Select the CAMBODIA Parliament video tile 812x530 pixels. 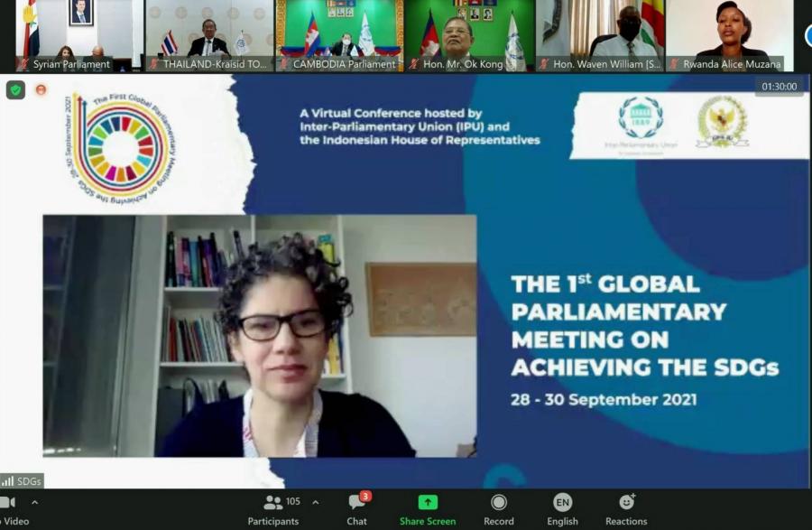coord(338,36)
